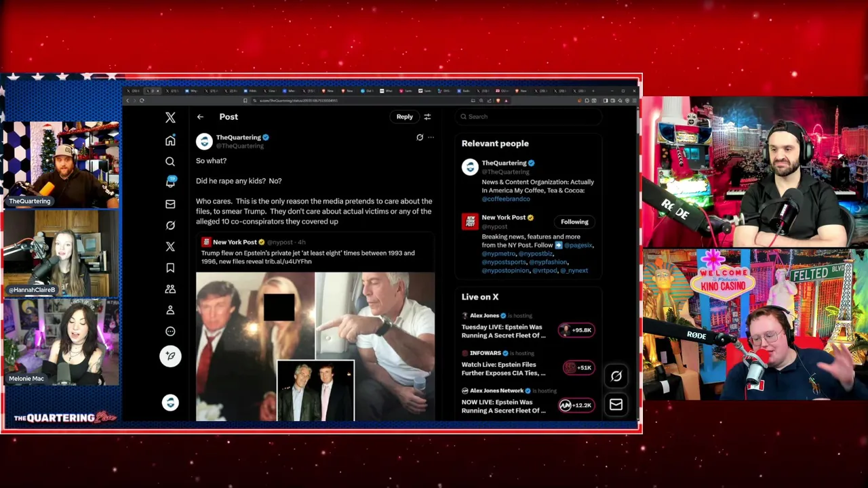Image resolution: width=868 pixels, height=488 pixels.
Task: Open More options circle icon in sidebar
Action: click(170, 331)
